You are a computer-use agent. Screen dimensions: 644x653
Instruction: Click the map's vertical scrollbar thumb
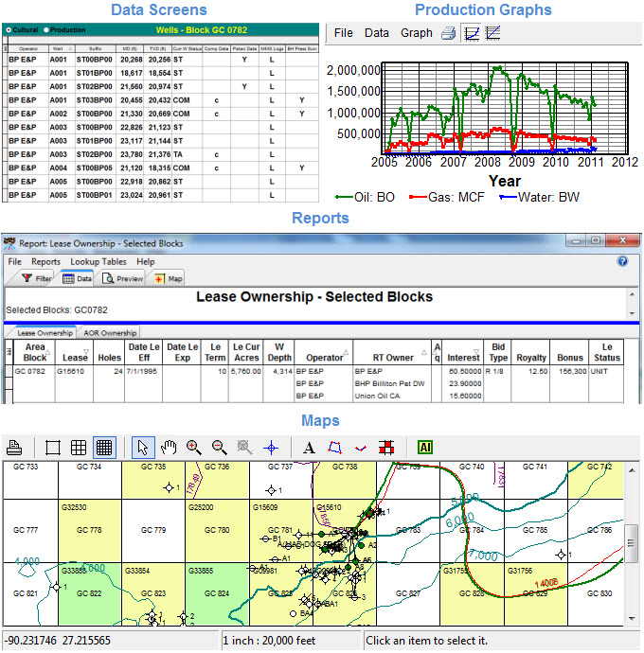632,543
